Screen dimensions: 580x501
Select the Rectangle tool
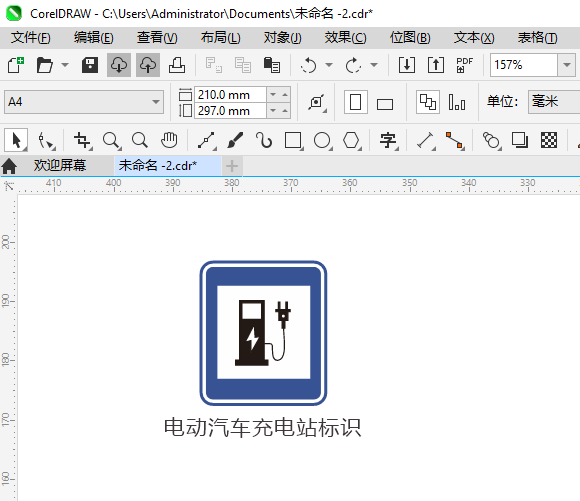click(294, 141)
